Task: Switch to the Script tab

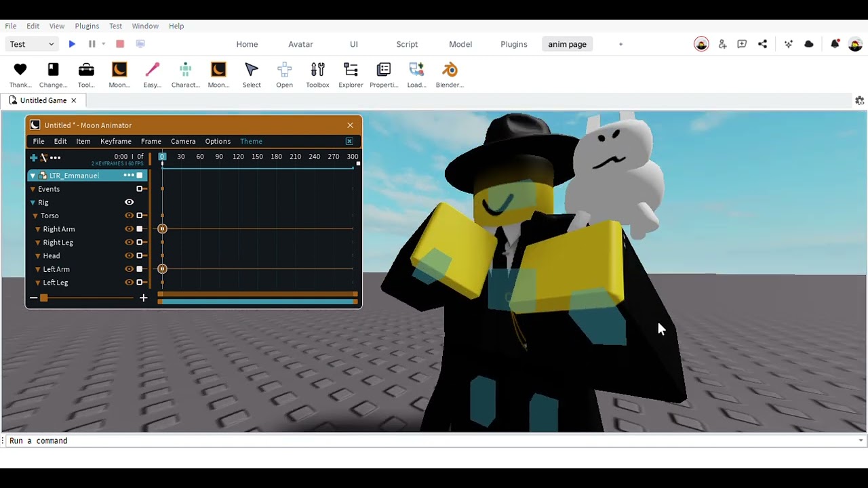Action: pos(407,44)
